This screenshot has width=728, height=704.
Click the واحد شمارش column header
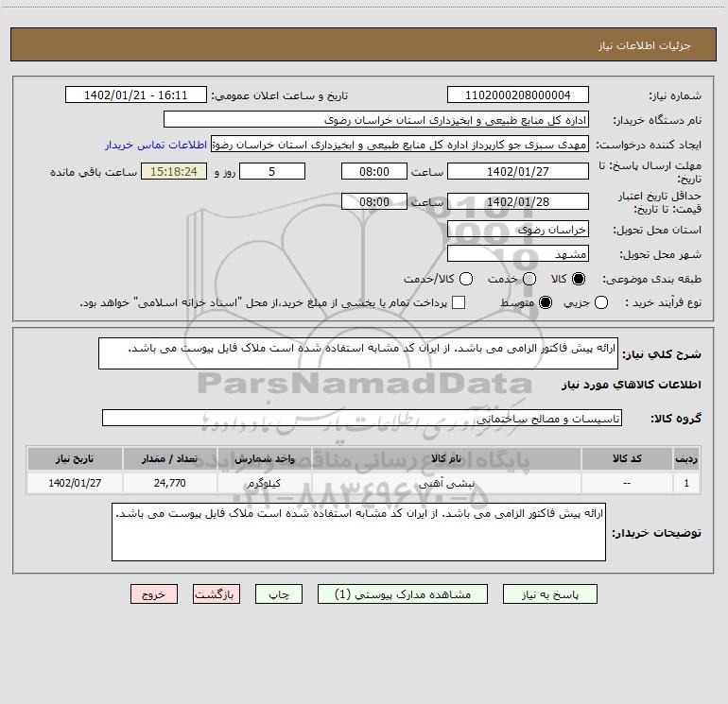pos(264,458)
